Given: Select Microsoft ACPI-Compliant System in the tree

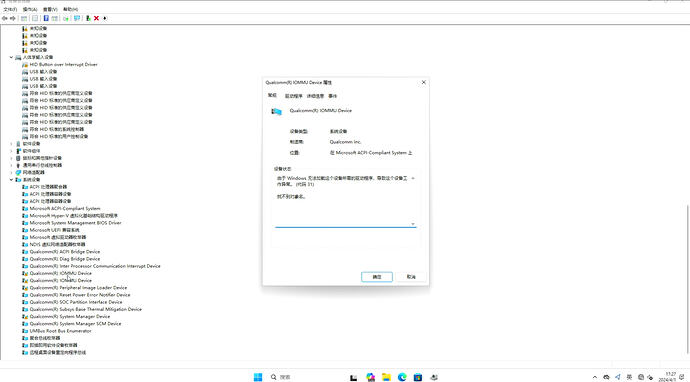Looking at the screenshot, I should click(x=65, y=209).
